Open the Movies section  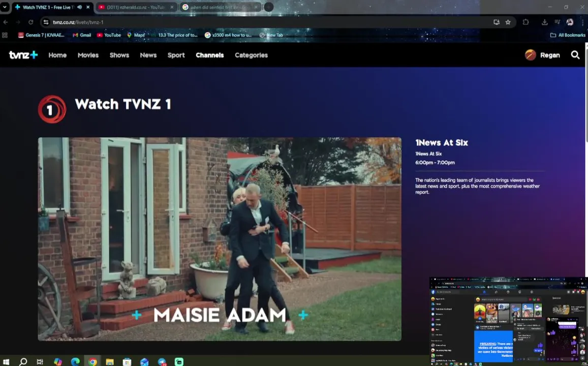click(x=88, y=55)
